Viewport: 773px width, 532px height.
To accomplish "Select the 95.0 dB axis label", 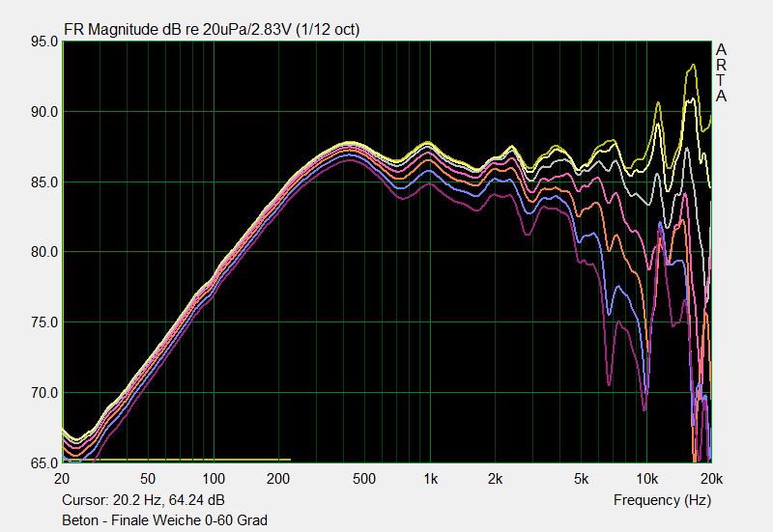I will tap(44, 42).
